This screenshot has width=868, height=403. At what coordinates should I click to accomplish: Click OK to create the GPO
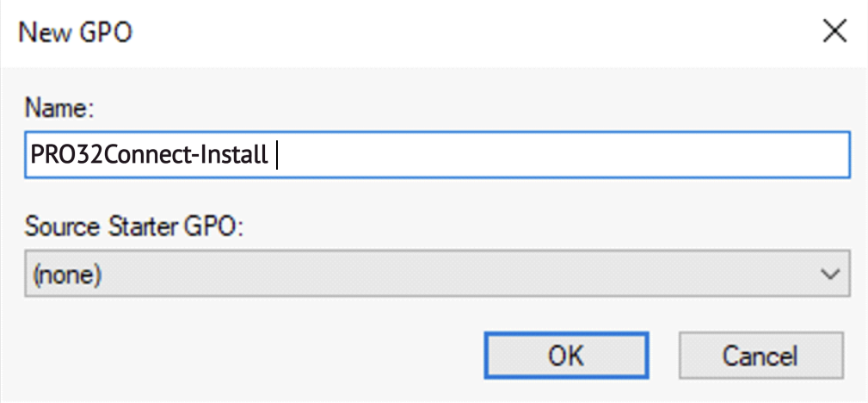click(565, 355)
